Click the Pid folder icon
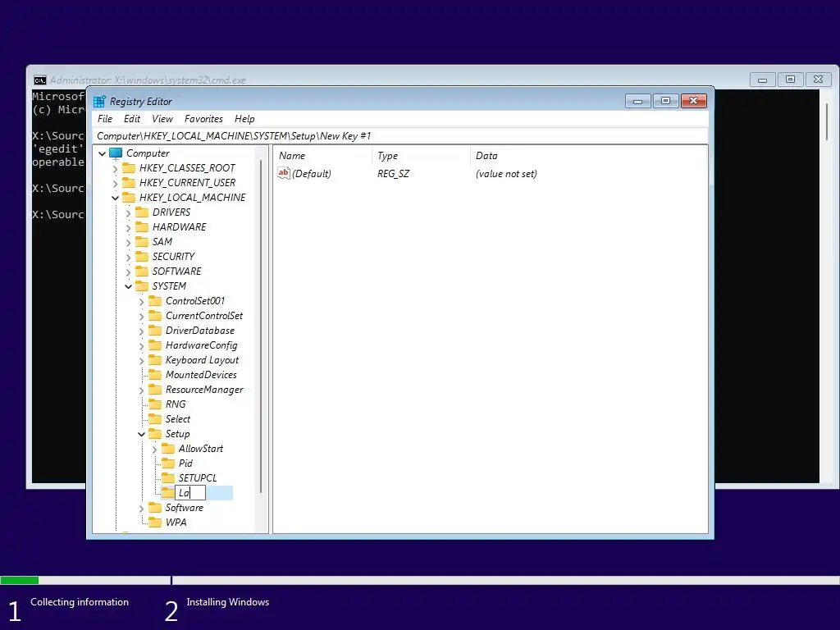This screenshot has width=840, height=630. click(x=168, y=463)
